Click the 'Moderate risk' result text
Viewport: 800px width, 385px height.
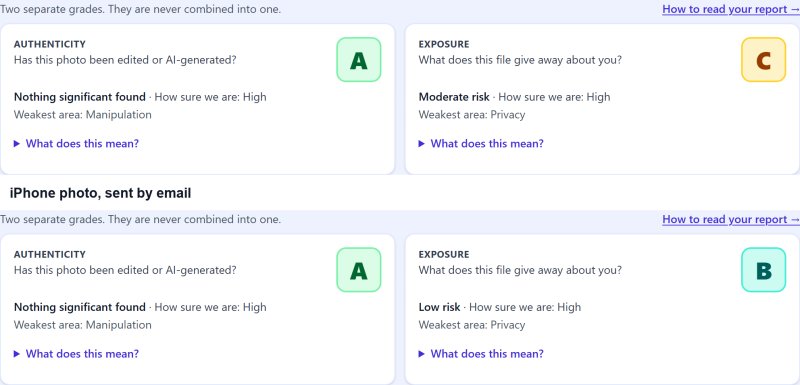pyautogui.click(x=454, y=97)
